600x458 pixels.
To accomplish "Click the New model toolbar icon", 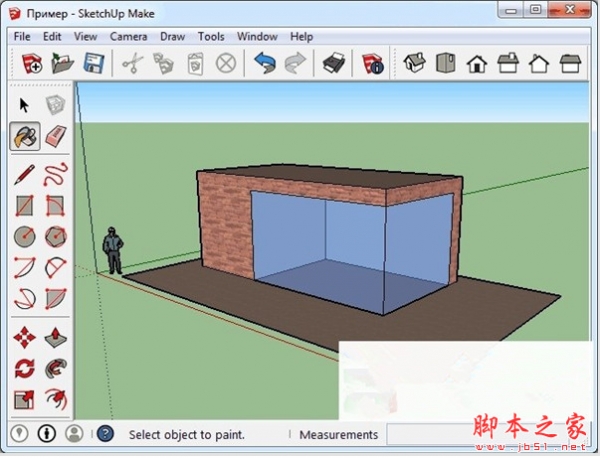I will pos(32,63).
